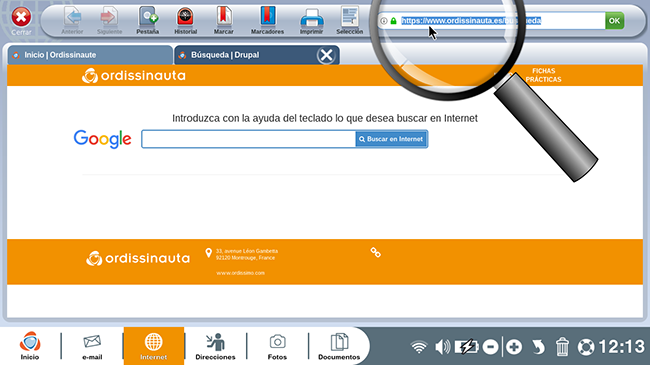650x365 pixels.
Task: Click the ordissinauta logo in the header
Action: click(x=133, y=75)
